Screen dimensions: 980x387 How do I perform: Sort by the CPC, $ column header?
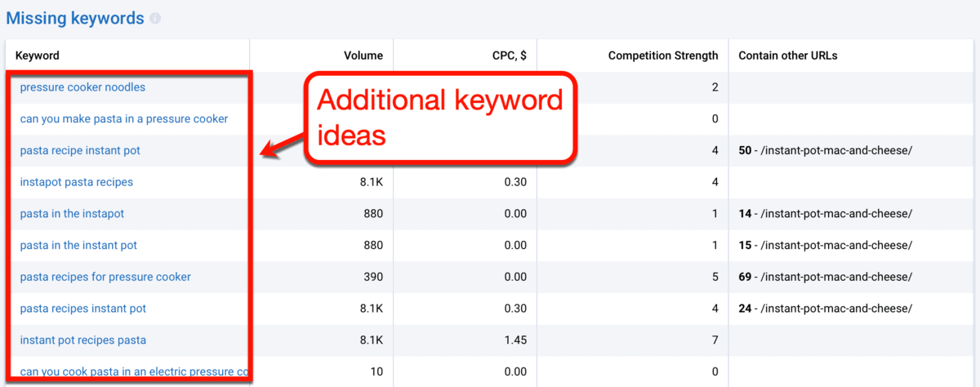[503, 56]
